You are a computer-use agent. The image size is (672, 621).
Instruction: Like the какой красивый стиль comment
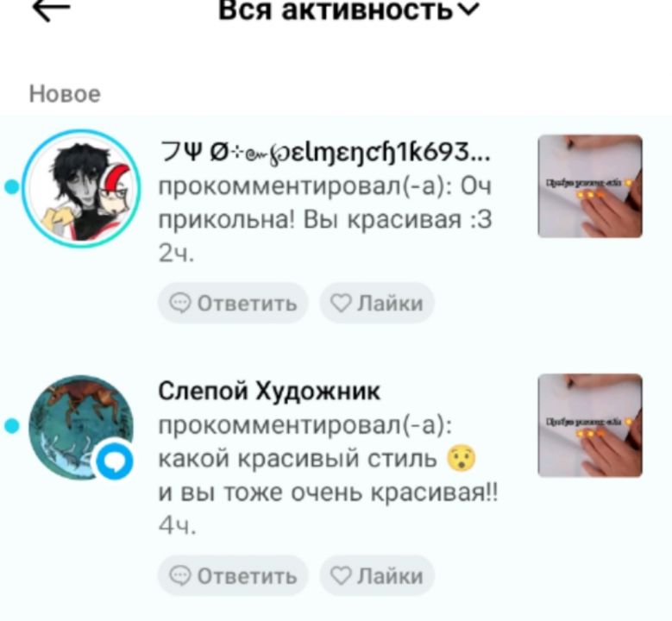pyautogui.click(x=377, y=575)
